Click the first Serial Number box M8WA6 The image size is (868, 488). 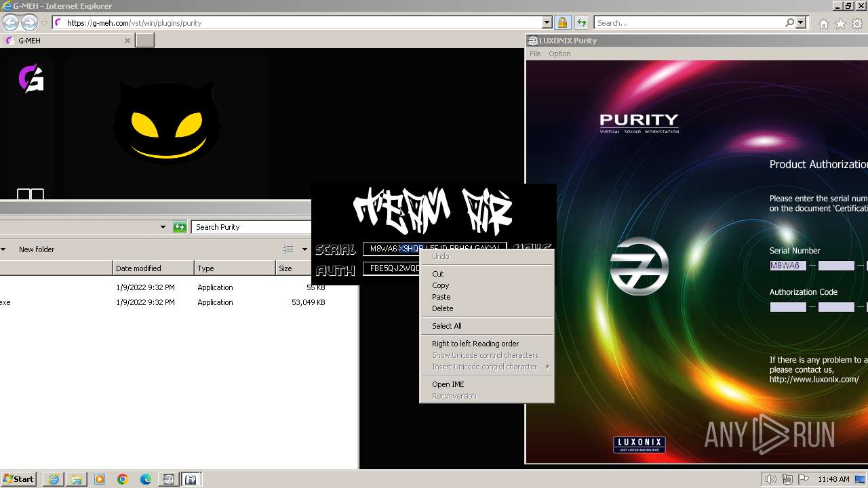click(x=787, y=266)
